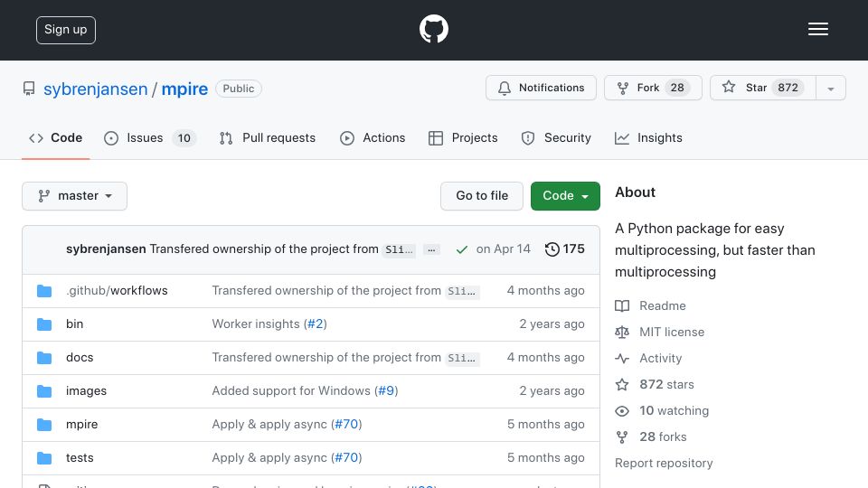
Task: Open the mpire source folder
Action: (82, 425)
